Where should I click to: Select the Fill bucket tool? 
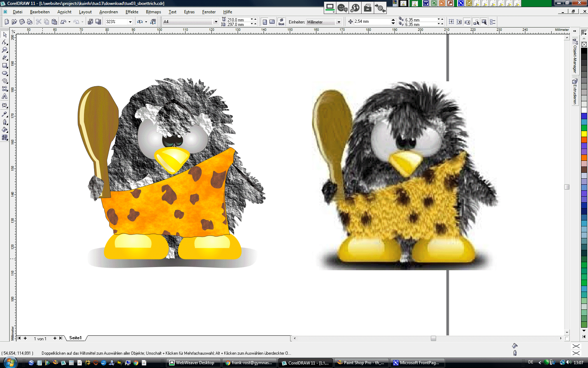coord(5,130)
